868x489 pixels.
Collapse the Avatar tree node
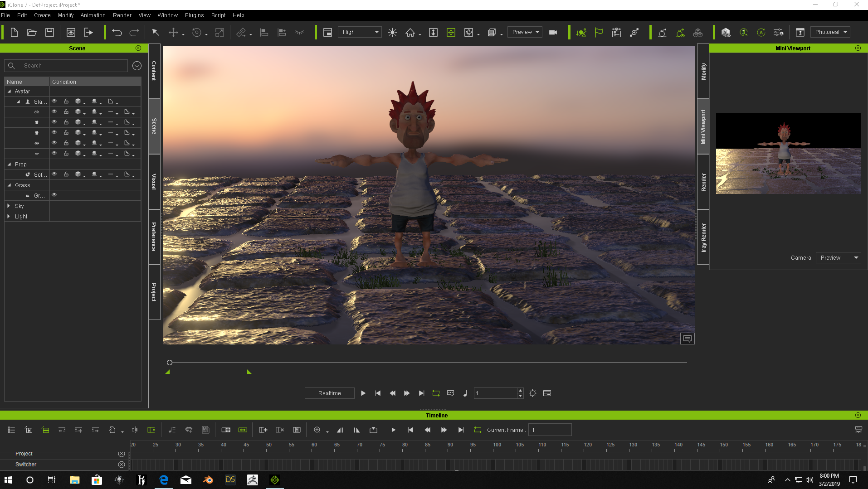[x=9, y=91]
